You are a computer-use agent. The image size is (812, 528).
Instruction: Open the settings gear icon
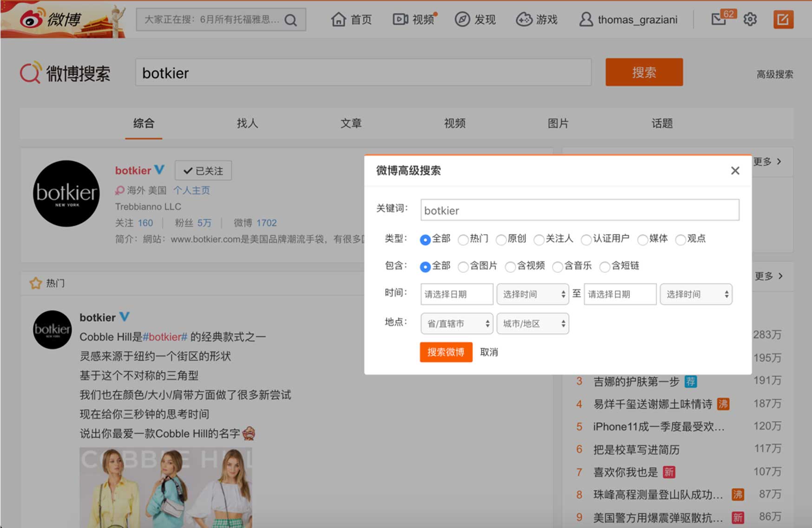tap(750, 20)
